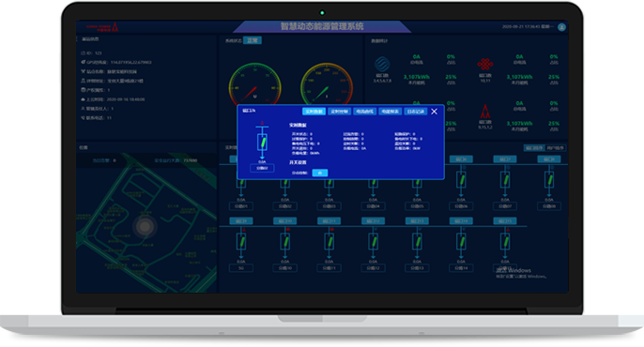Open the realtime data tab in the popup

click(314, 112)
